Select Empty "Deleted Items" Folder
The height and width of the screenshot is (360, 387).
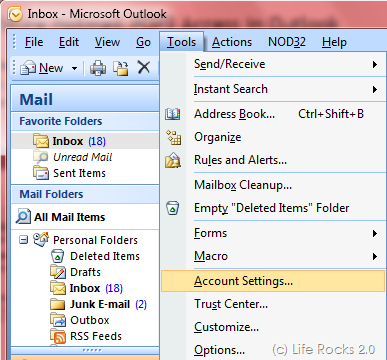(273, 208)
